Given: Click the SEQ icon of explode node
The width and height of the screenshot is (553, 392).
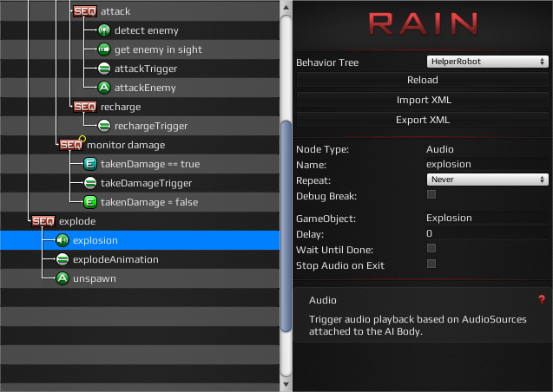Looking at the screenshot, I should pos(43,221).
